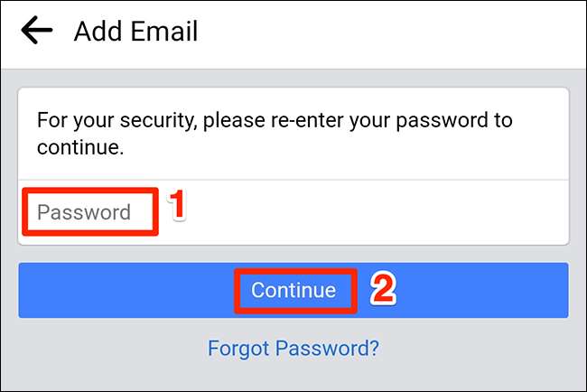Image resolution: width=587 pixels, height=392 pixels.
Task: Click the Add Email page title
Action: click(135, 32)
